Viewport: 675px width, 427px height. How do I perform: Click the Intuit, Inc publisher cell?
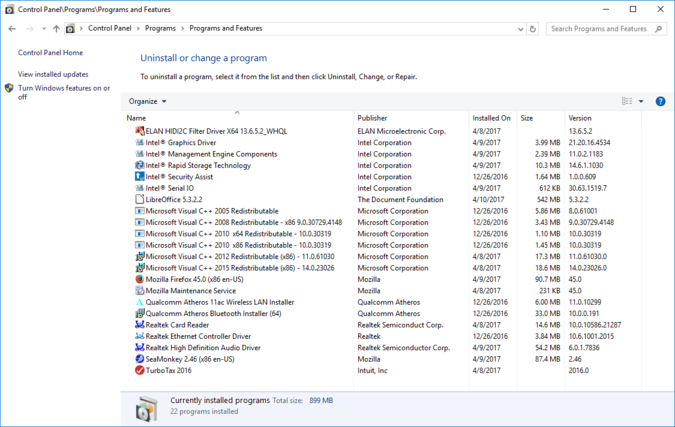pyautogui.click(x=372, y=370)
